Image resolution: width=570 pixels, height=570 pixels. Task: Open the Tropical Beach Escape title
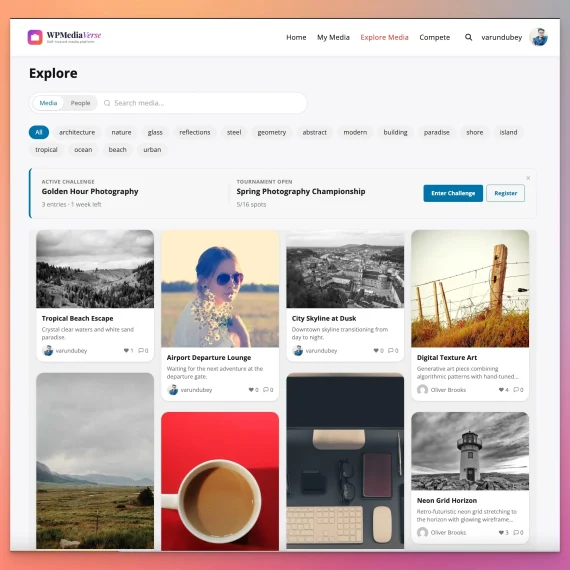coord(77,318)
